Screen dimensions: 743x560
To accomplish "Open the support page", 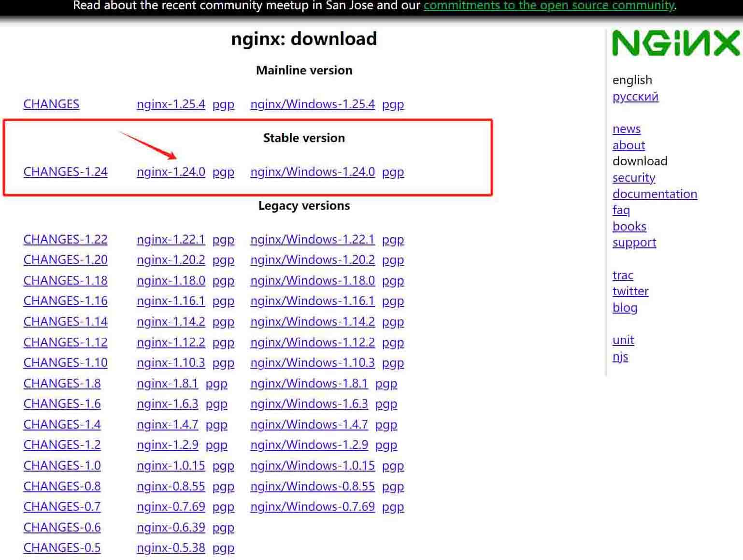I will pos(634,243).
